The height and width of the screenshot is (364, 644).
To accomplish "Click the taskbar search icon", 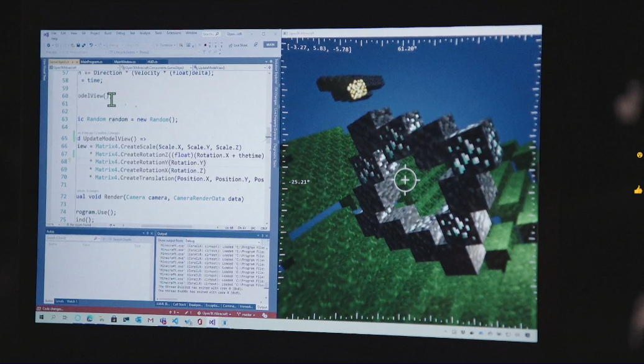I will (x=53, y=317).
